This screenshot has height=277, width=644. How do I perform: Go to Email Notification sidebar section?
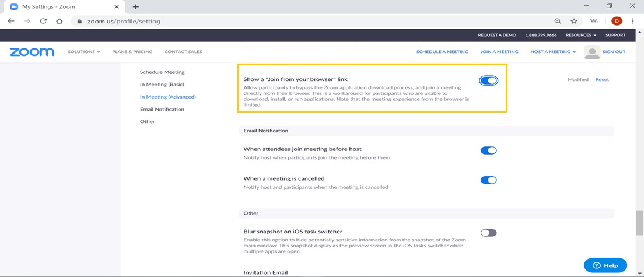click(162, 109)
